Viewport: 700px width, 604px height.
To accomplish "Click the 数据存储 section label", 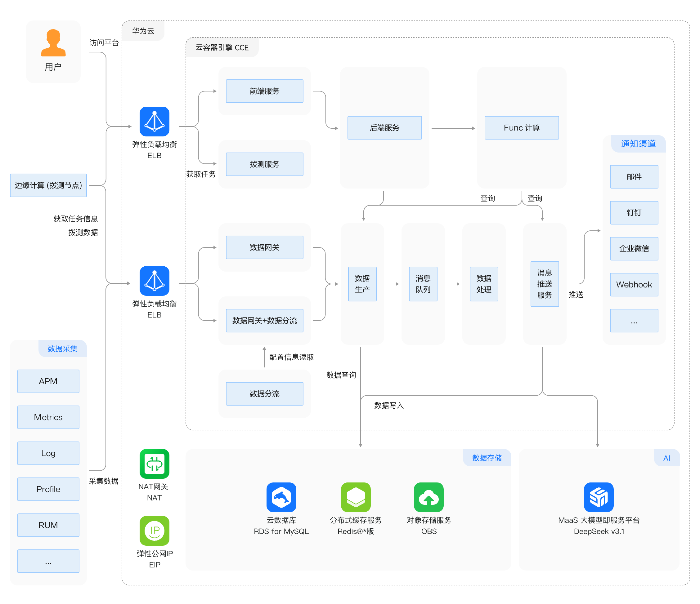I will 487,458.
